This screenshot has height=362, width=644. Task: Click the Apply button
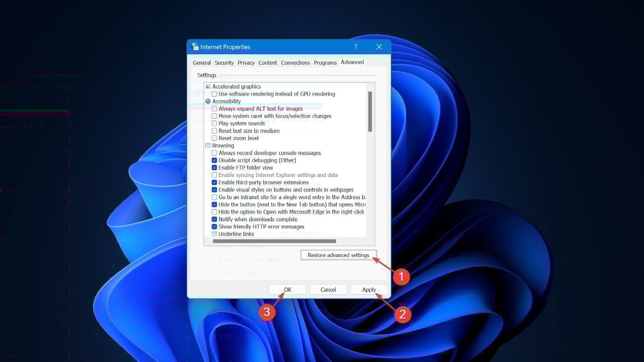pos(369,290)
